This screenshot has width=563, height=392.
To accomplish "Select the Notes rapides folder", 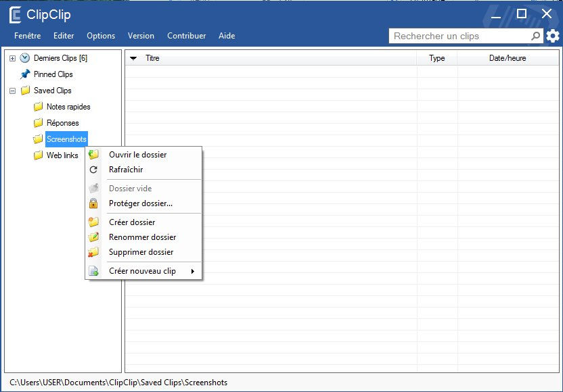I will (68, 107).
